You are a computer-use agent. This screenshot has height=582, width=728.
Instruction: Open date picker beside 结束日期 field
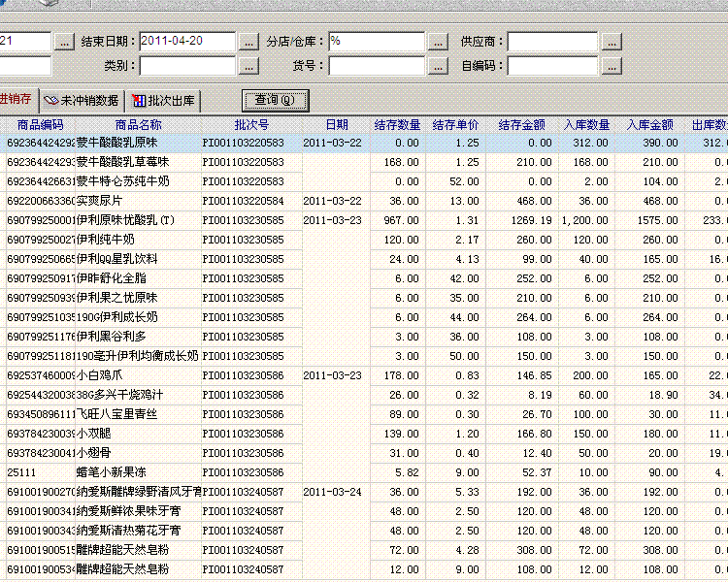pos(248,42)
